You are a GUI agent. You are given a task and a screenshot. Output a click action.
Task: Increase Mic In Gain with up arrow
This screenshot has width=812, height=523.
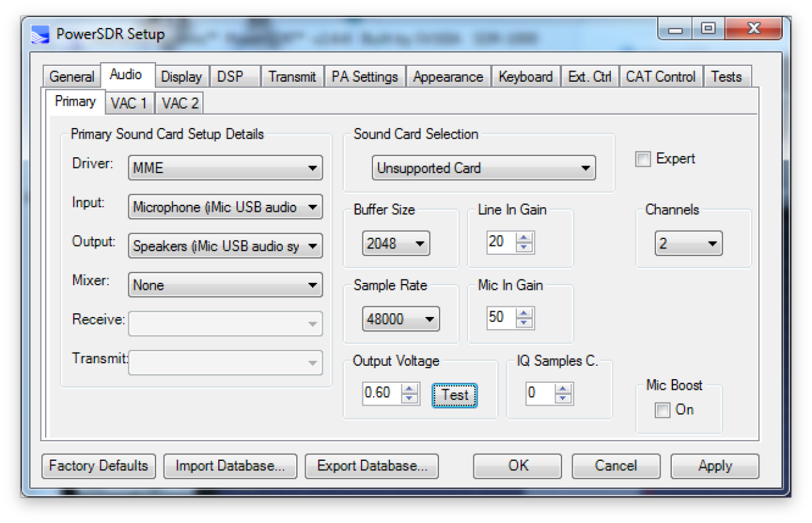[524, 313]
